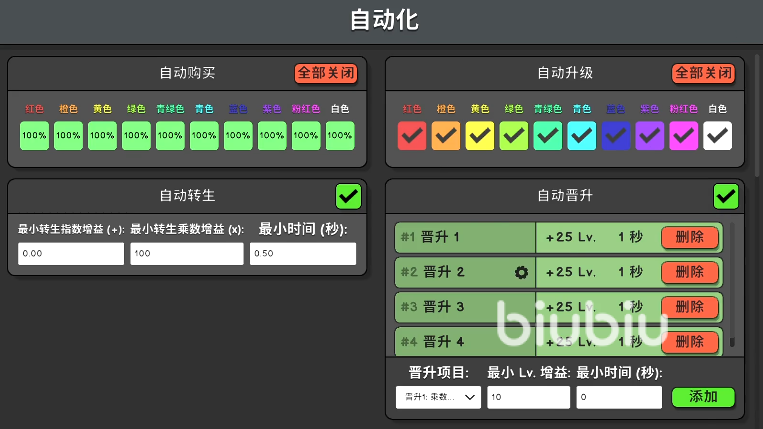Toggle blue 蓝色 auto-upgrade checkbox
The height and width of the screenshot is (429, 763).
[616, 135]
